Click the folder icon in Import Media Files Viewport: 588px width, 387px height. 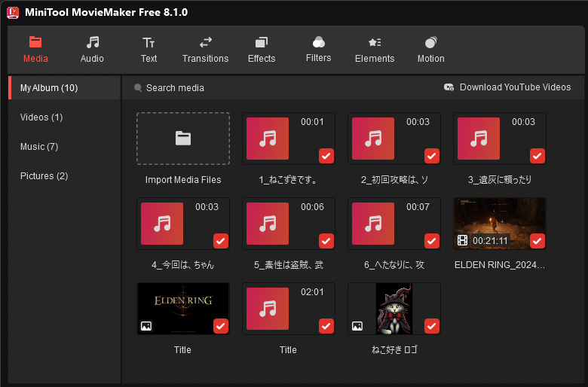(x=183, y=139)
